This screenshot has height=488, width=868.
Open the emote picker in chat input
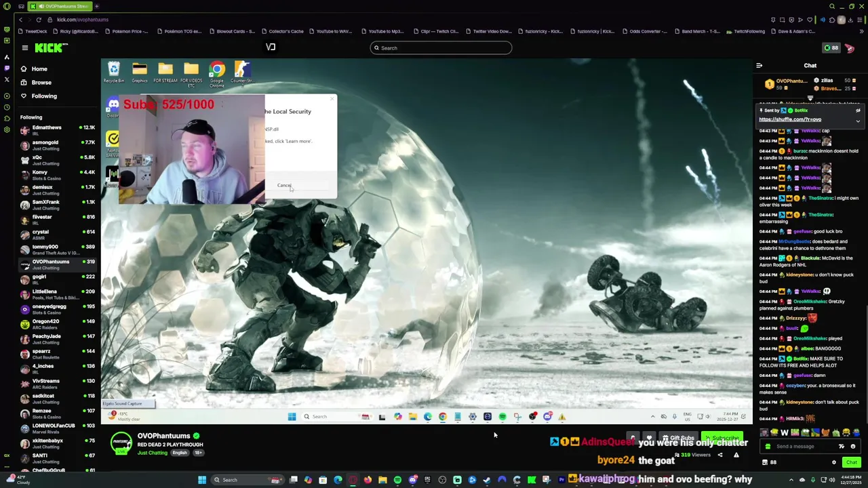[x=852, y=446]
